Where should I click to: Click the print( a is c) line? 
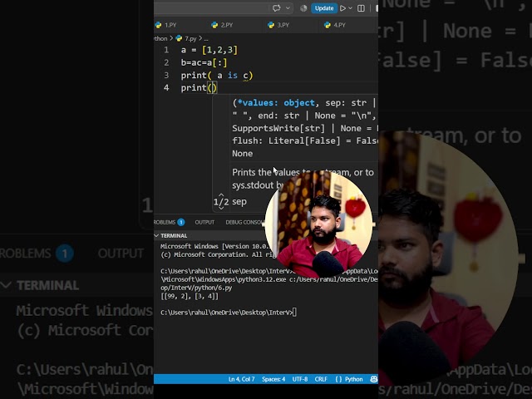[x=217, y=76]
